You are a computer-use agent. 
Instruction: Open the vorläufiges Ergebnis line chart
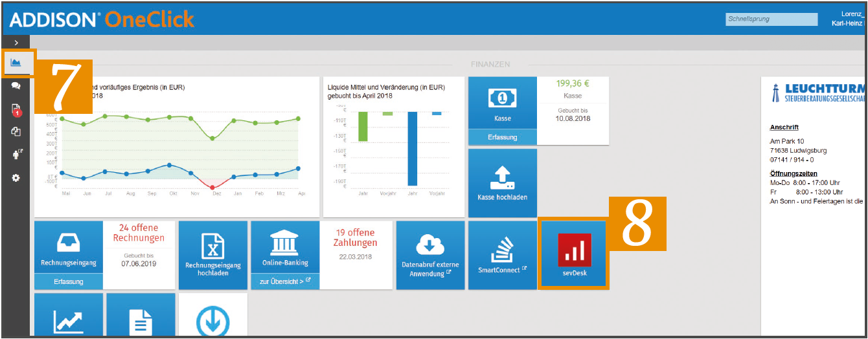pyautogui.click(x=177, y=147)
